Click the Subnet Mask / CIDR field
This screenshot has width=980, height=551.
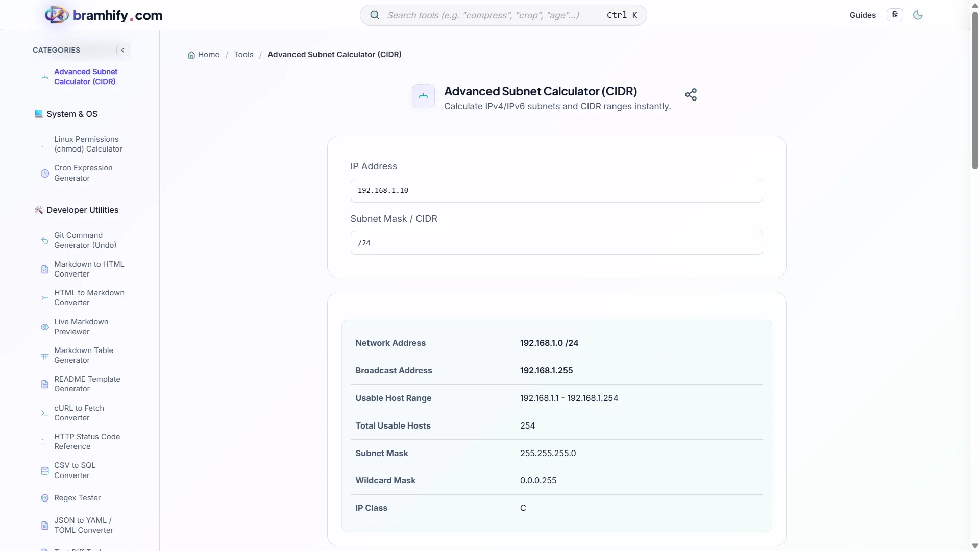[556, 243]
